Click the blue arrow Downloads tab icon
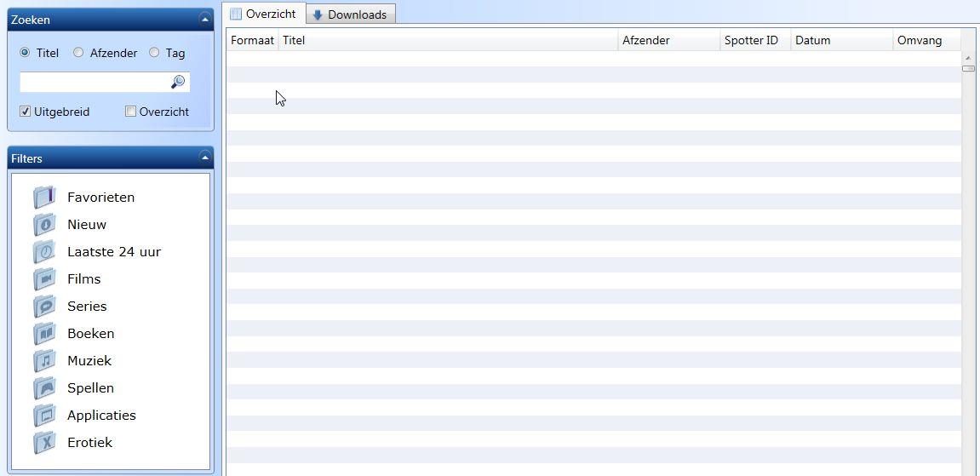 click(x=318, y=15)
